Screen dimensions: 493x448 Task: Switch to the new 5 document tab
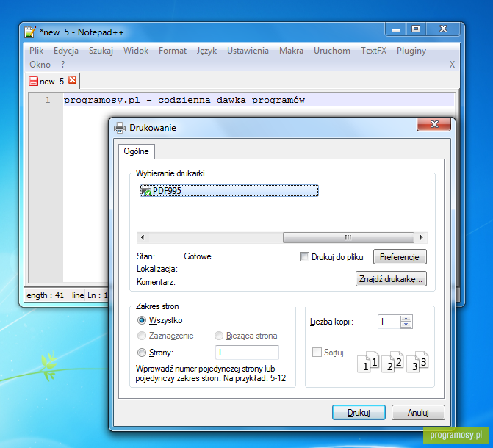[51, 82]
